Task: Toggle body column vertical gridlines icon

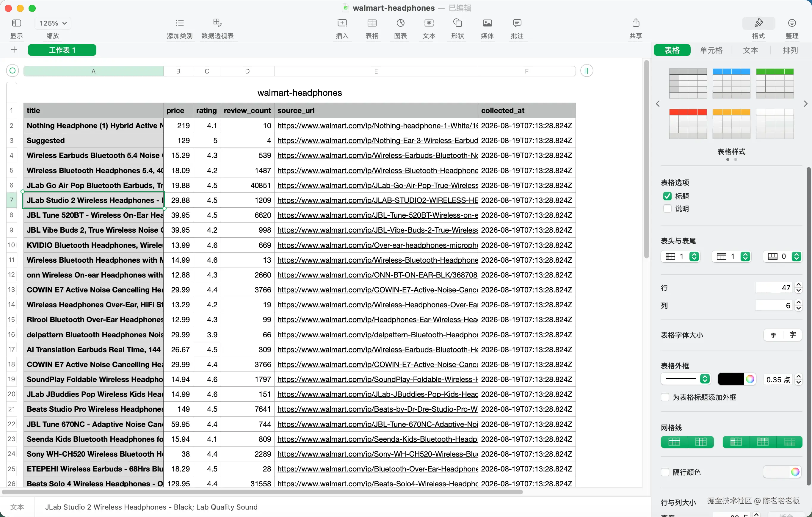Action: click(x=701, y=442)
